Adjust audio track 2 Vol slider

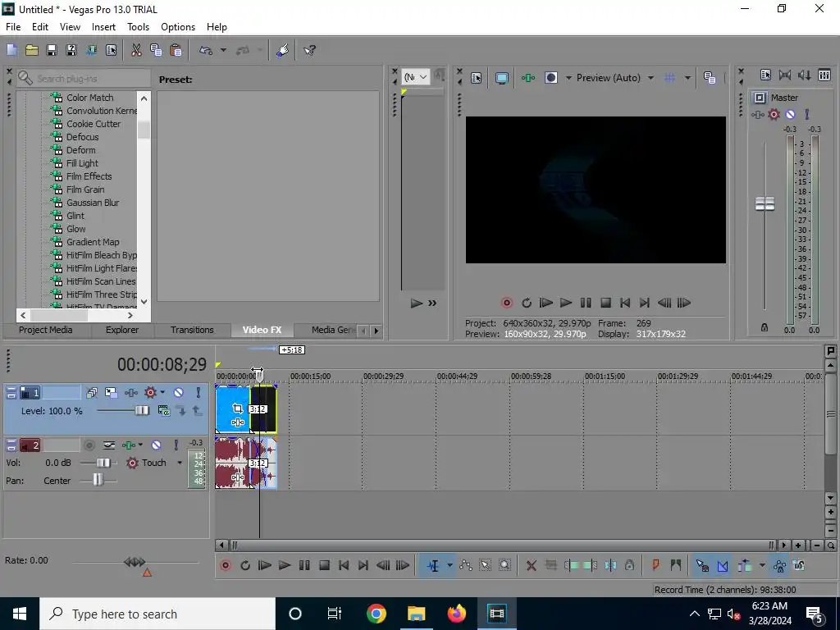click(103, 463)
